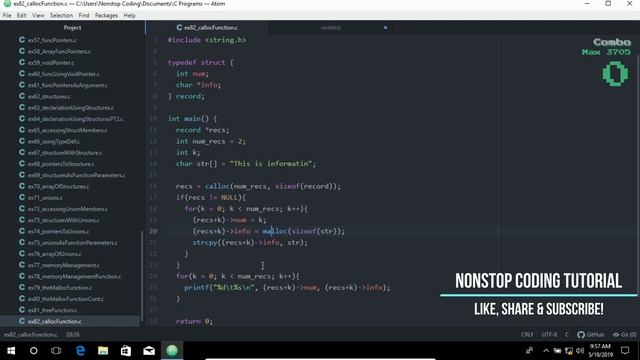Image resolution: width=640 pixels, height=360 pixels.
Task: Open ex61_funcPointersAsArgument.c file
Action: pyautogui.click(x=67, y=85)
